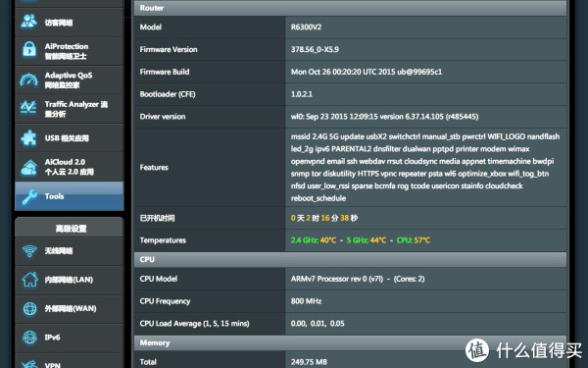Click CPU frequency 800 MHz value
Image resolution: width=588 pixels, height=368 pixels.
306,301
